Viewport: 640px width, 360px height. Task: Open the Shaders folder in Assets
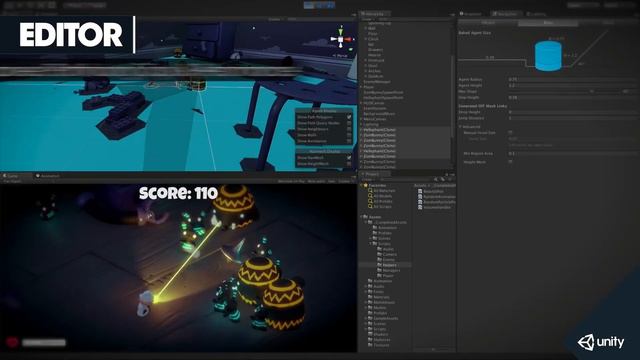381,334
